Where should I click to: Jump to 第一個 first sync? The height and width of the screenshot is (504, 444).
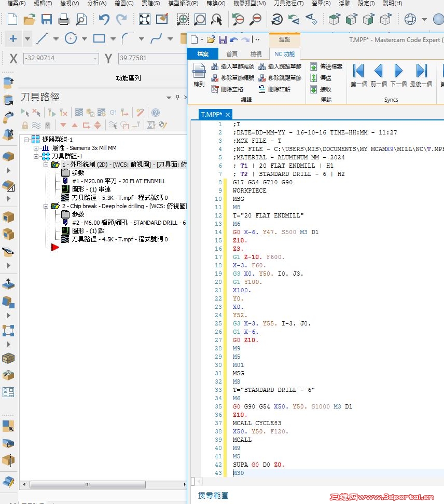click(x=358, y=75)
